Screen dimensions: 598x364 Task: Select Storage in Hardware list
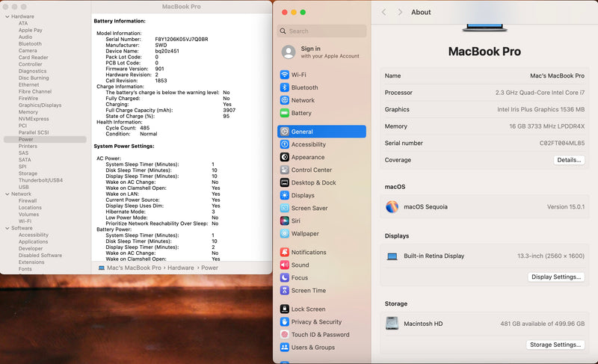(x=28, y=173)
